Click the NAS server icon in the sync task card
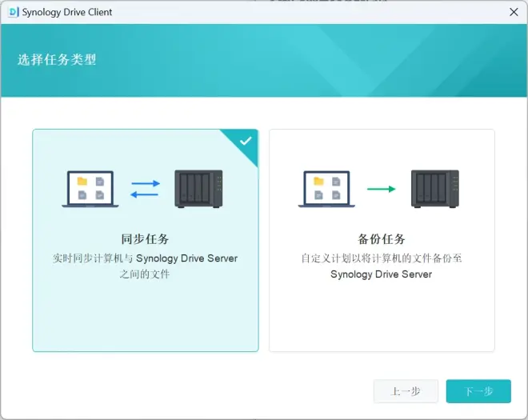 (198, 189)
